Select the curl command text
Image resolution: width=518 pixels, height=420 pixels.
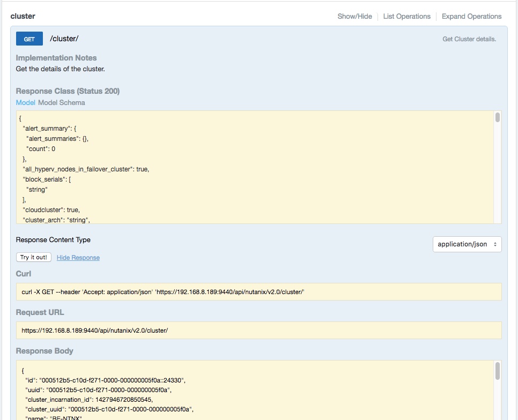pos(161,292)
